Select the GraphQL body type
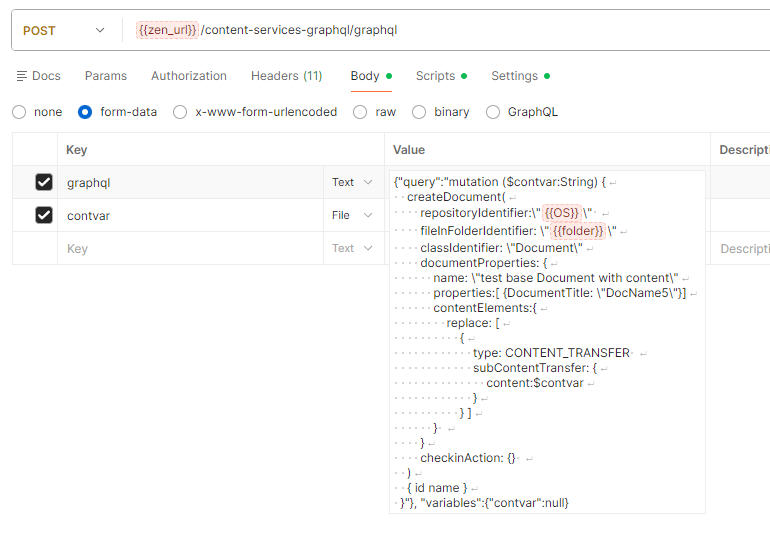 click(x=493, y=112)
